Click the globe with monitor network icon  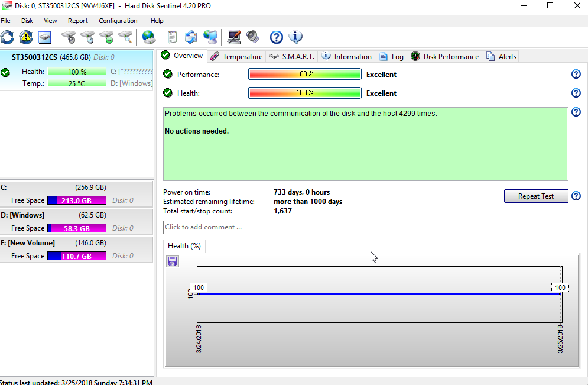pyautogui.click(x=210, y=37)
